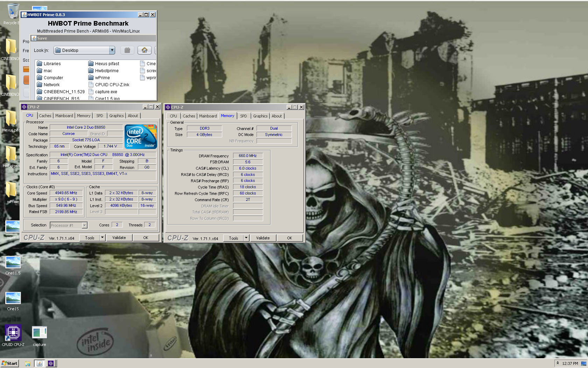Select the Network folder in Save dialog
Image resolution: width=588 pixels, height=368 pixels.
point(48,84)
